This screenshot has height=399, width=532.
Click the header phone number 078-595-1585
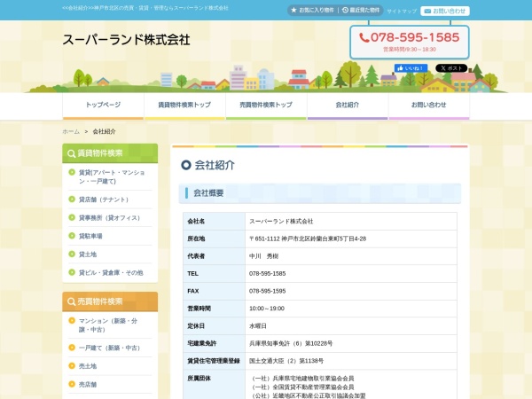415,37
